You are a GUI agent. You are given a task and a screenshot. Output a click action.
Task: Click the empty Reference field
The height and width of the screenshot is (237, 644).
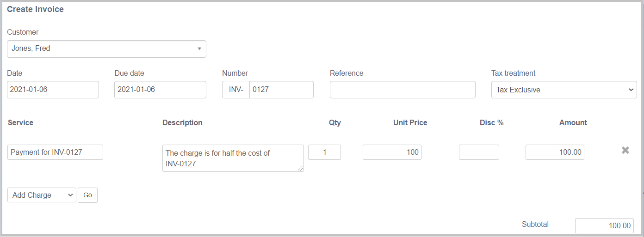point(402,90)
